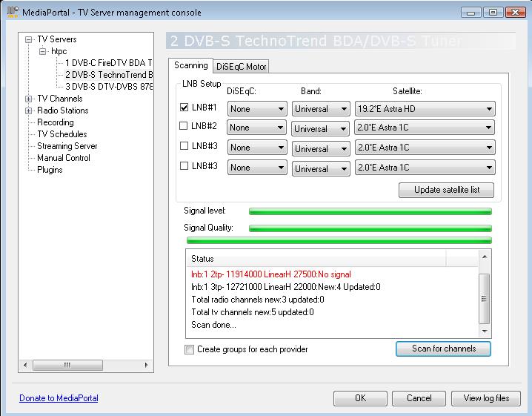Viewport: 532px width, 416px height.
Task: Click Scan for channels button
Action: click(443, 349)
